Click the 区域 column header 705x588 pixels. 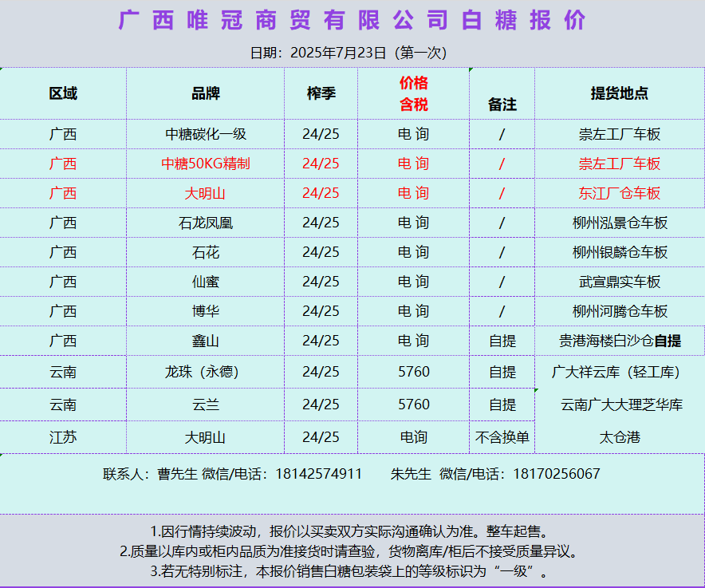coord(63,93)
